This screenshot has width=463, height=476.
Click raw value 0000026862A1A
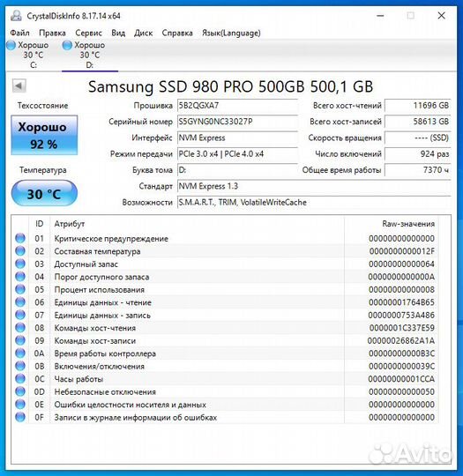click(x=401, y=340)
